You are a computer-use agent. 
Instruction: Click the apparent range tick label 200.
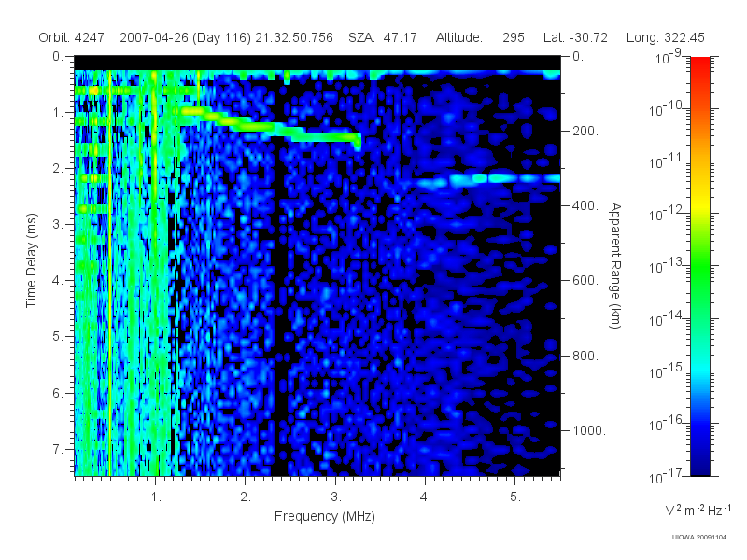point(585,131)
